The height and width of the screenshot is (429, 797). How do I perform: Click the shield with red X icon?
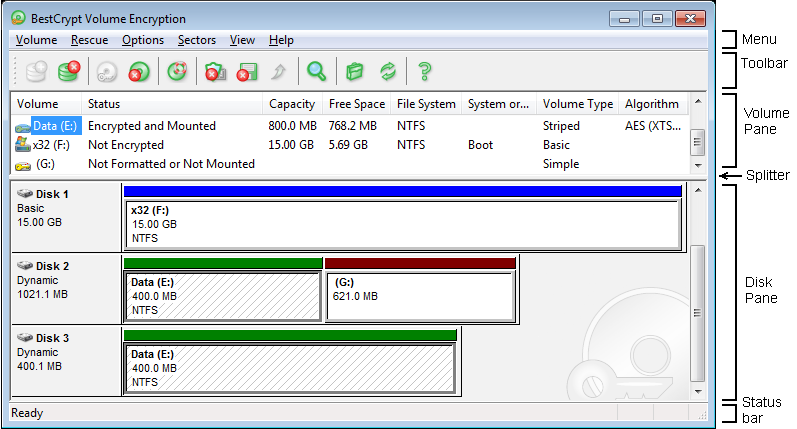click(x=214, y=71)
